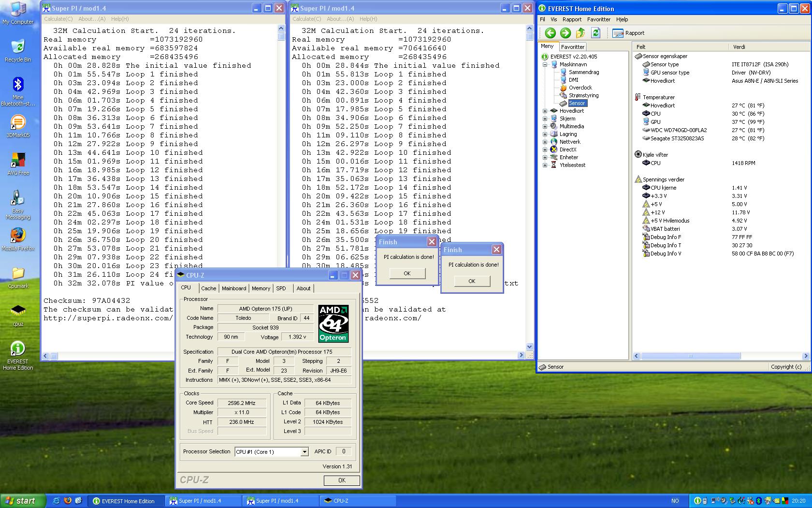Image resolution: width=812 pixels, height=508 pixels.
Task: Switch to the Mainboard tab in CPU-Z
Action: (x=234, y=288)
